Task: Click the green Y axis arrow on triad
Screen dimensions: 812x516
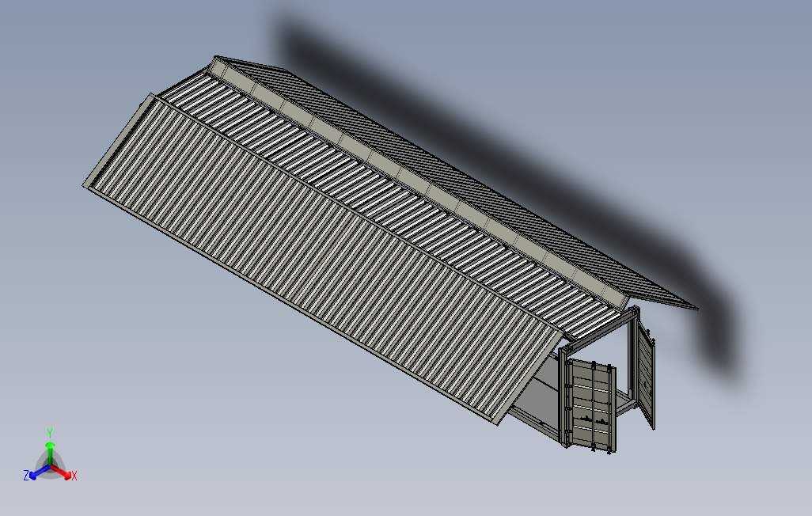Action: [50, 453]
